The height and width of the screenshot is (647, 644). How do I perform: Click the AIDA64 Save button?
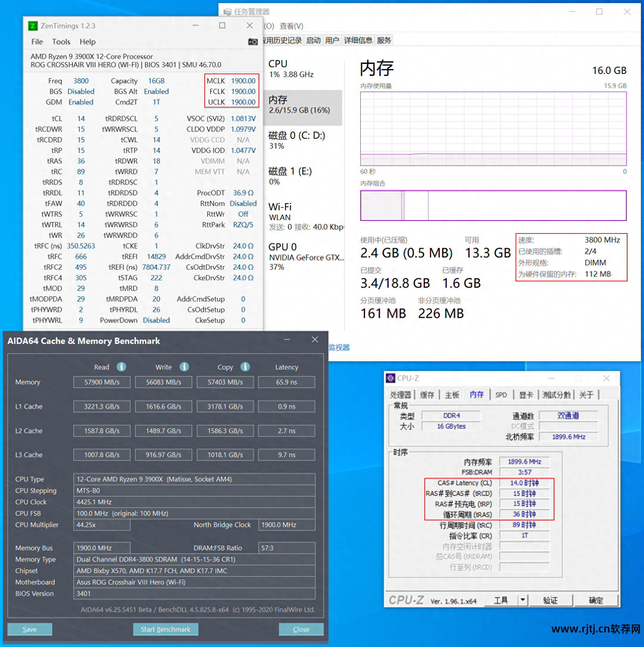click(30, 629)
